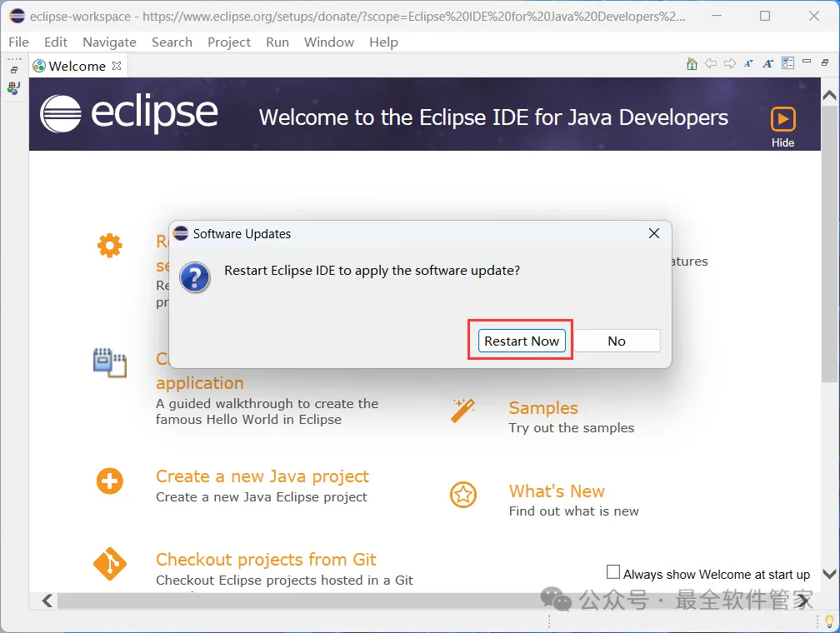Click the Hide label
Image resolution: width=840 pixels, height=633 pixels.
[x=782, y=143]
